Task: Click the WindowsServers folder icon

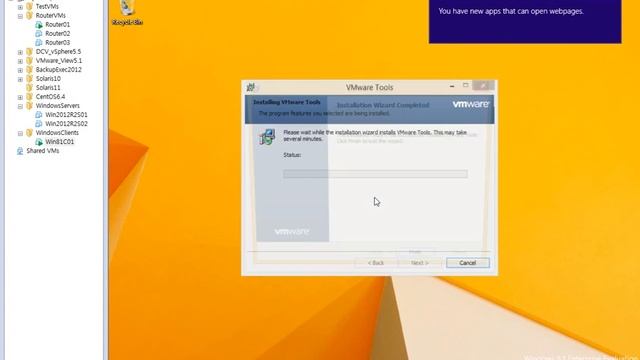Action: [29, 106]
